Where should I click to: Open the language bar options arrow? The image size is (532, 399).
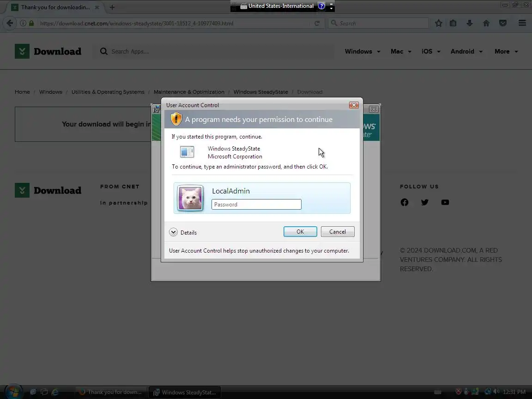point(332,8)
